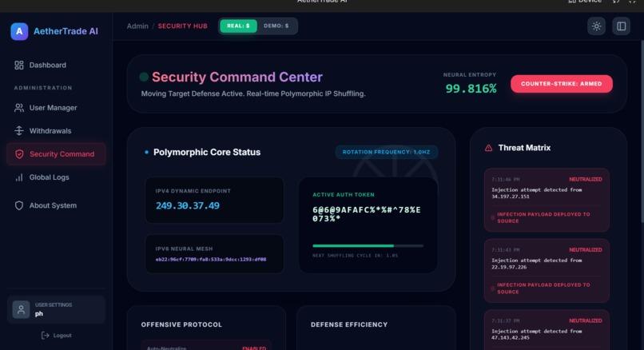This screenshot has width=644, height=350.
Task: Click the Admin breadcrumb link
Action: [x=137, y=26]
